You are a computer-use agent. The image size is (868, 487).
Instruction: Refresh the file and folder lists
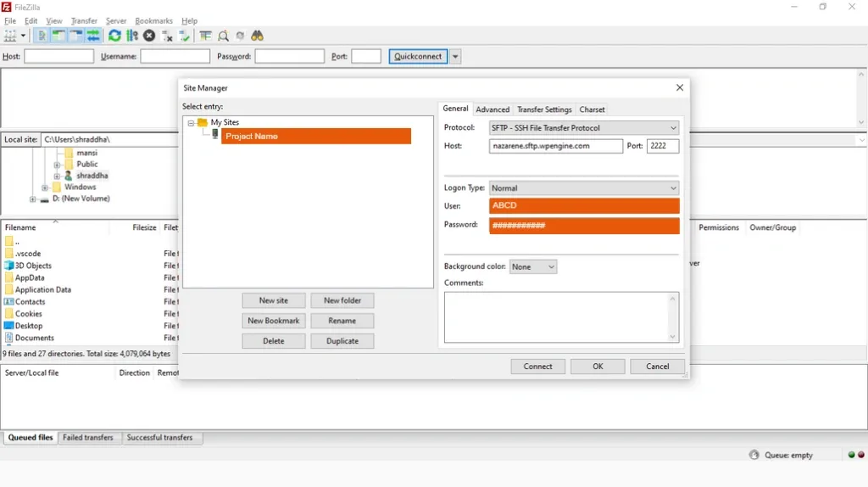pyautogui.click(x=114, y=36)
